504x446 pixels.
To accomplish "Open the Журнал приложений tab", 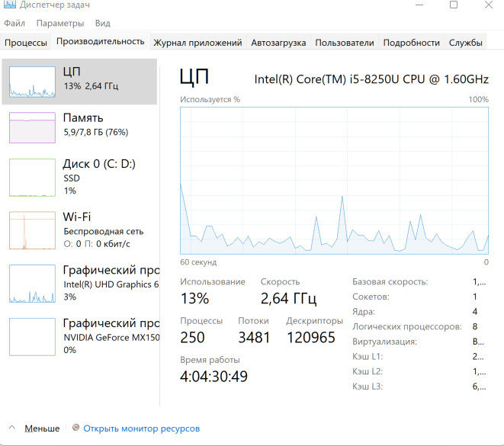I will (x=197, y=43).
